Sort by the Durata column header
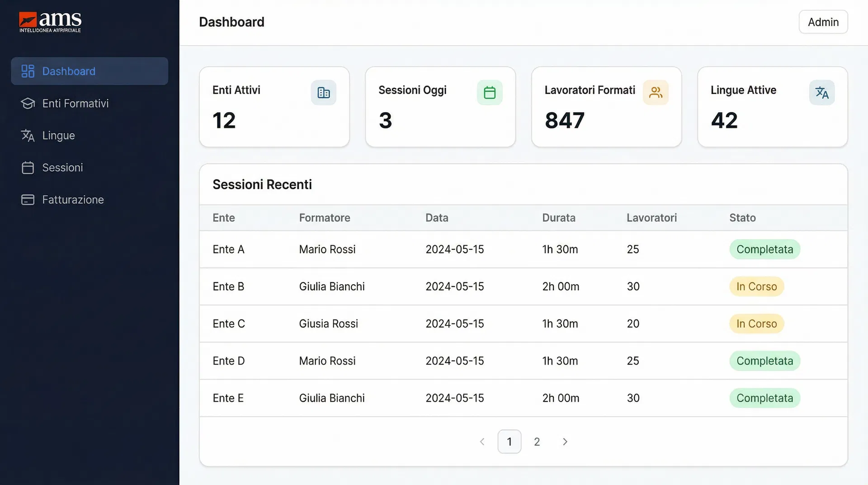 [x=558, y=218]
